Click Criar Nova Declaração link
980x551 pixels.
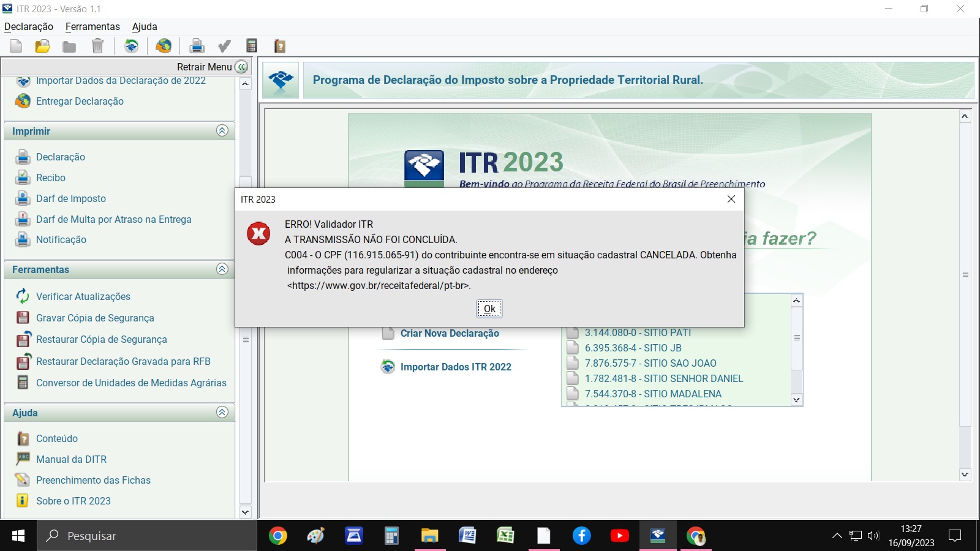coord(450,333)
